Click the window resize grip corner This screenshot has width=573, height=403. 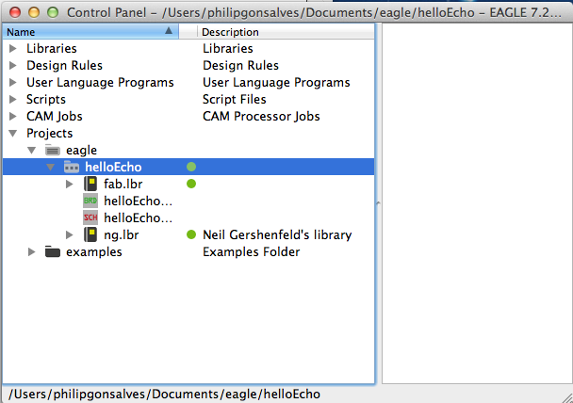click(567, 398)
